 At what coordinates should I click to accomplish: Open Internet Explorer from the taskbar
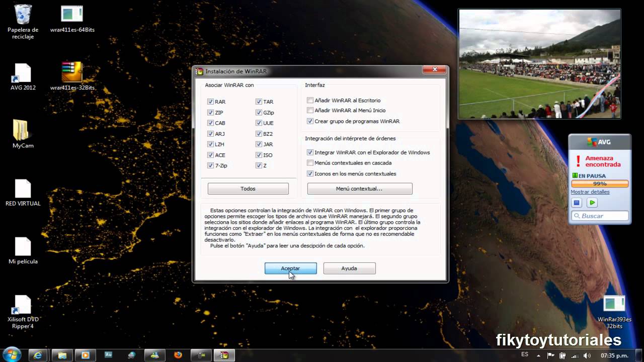(38, 355)
